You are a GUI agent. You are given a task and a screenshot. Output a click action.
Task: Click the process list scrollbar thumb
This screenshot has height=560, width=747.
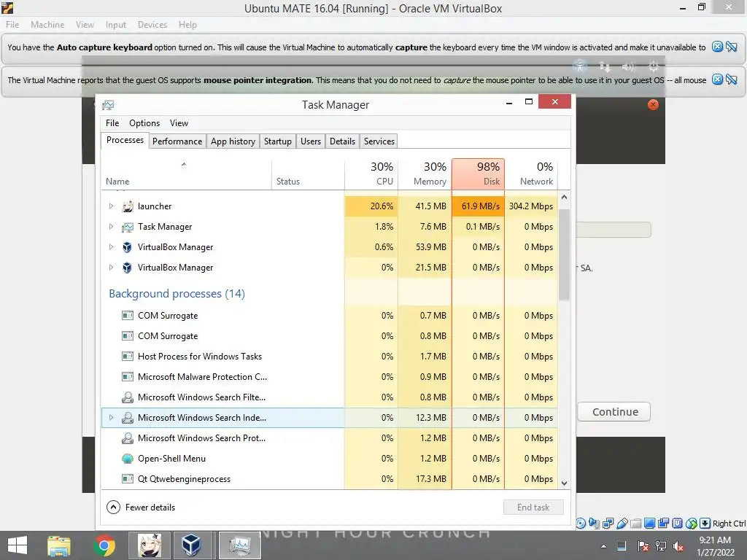coord(564,254)
